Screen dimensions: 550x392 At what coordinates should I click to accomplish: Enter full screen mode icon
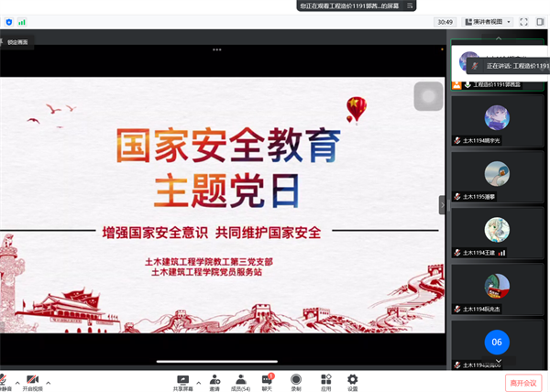[523, 21]
